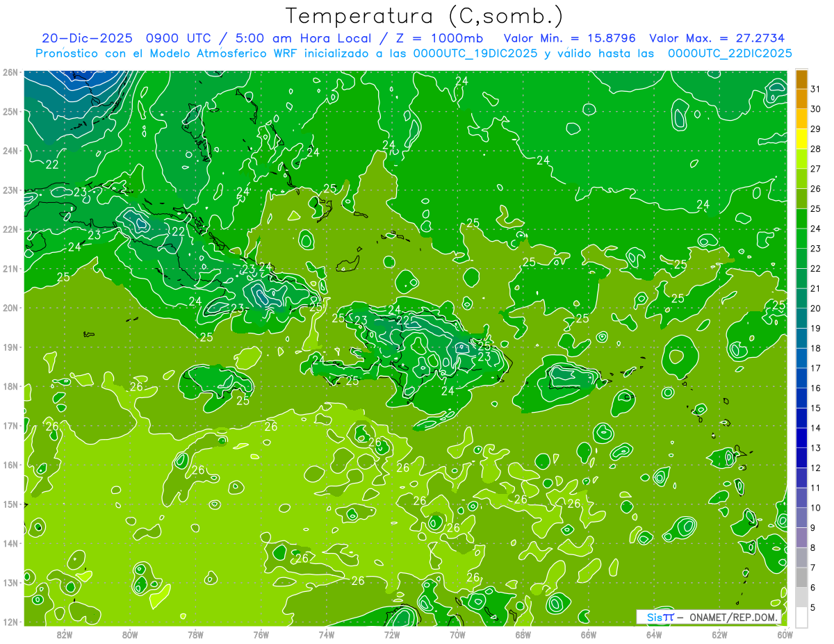Click the 68W longitude axis label
The width and height of the screenshot is (834, 644).
(x=523, y=634)
